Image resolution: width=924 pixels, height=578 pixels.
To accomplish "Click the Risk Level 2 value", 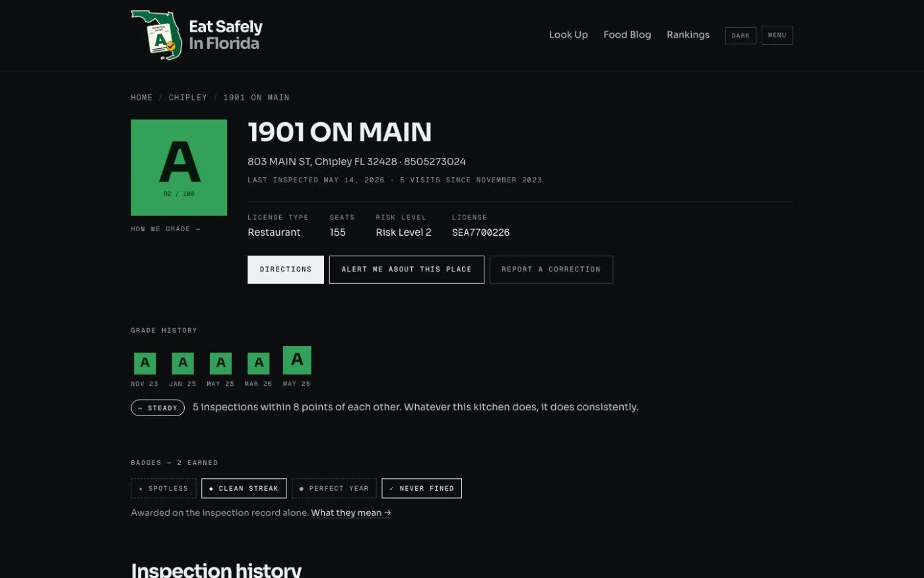I will [403, 233].
